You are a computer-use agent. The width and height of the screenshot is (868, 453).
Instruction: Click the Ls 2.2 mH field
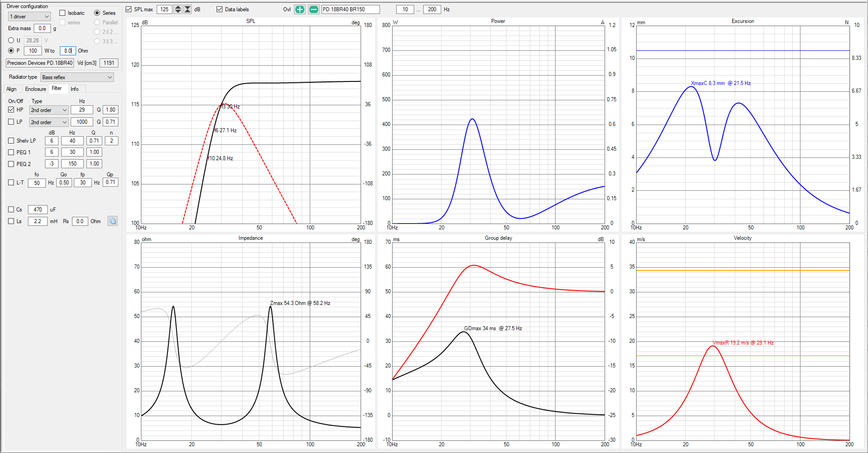coord(38,221)
